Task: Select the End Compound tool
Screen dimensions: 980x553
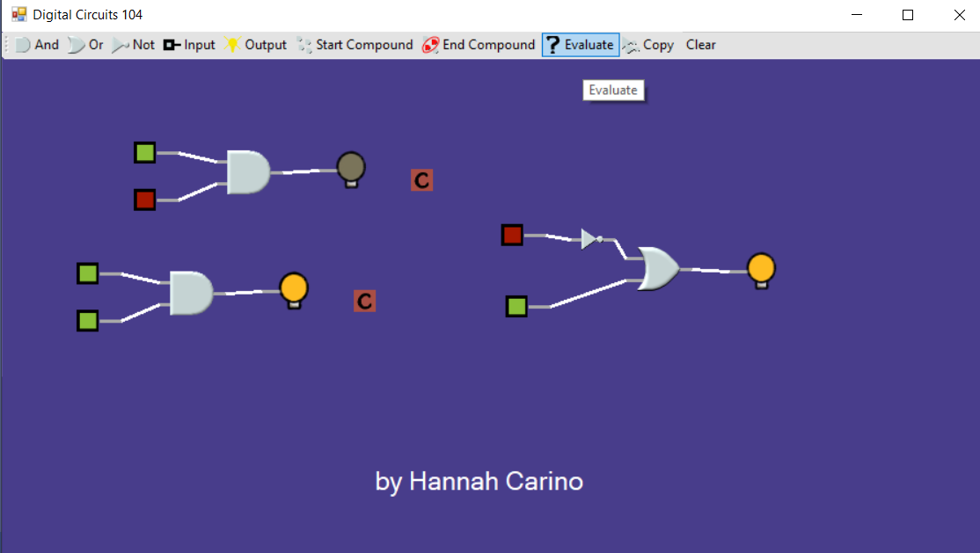Action: pyautogui.click(x=479, y=45)
